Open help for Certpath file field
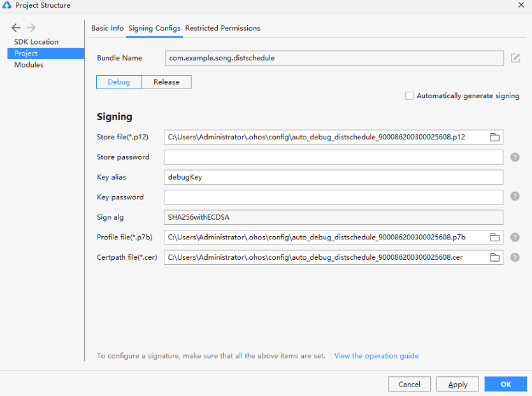 coord(515,257)
